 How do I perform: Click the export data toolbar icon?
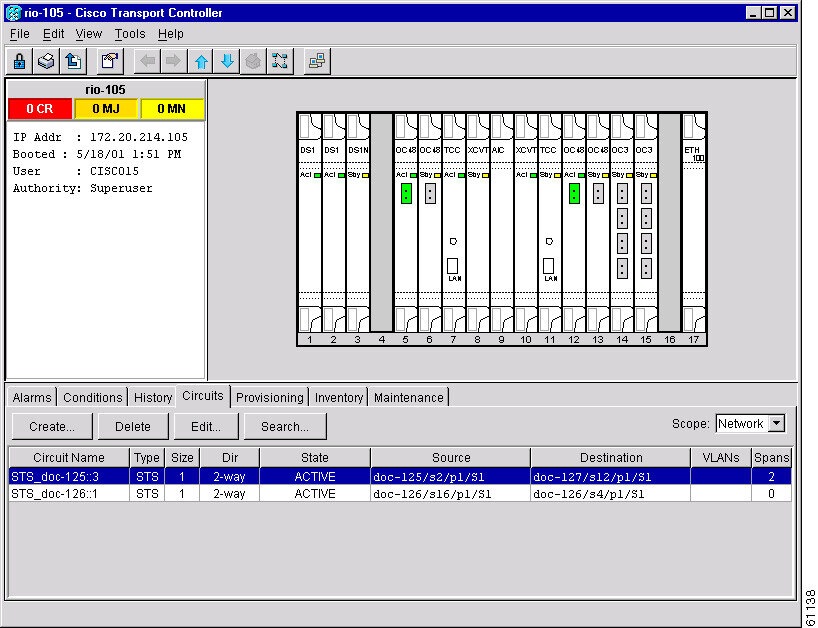(x=73, y=62)
